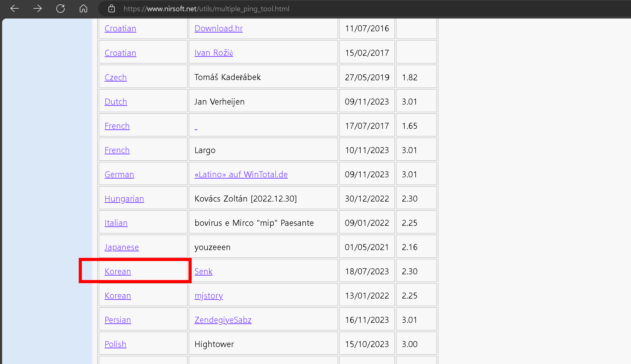This screenshot has height=364, width=631.
Task: Open the Download.hr author link
Action: click(x=219, y=28)
